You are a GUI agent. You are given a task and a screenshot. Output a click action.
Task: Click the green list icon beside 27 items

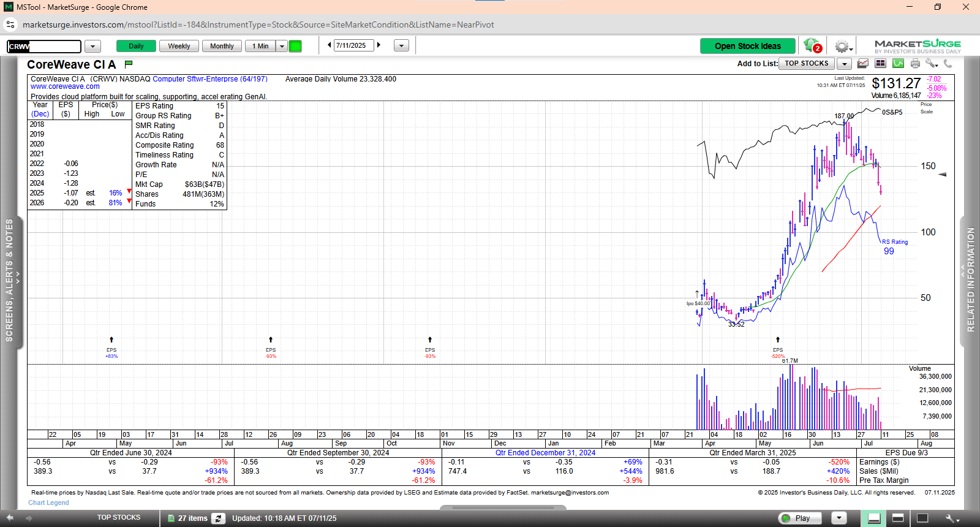click(171, 518)
